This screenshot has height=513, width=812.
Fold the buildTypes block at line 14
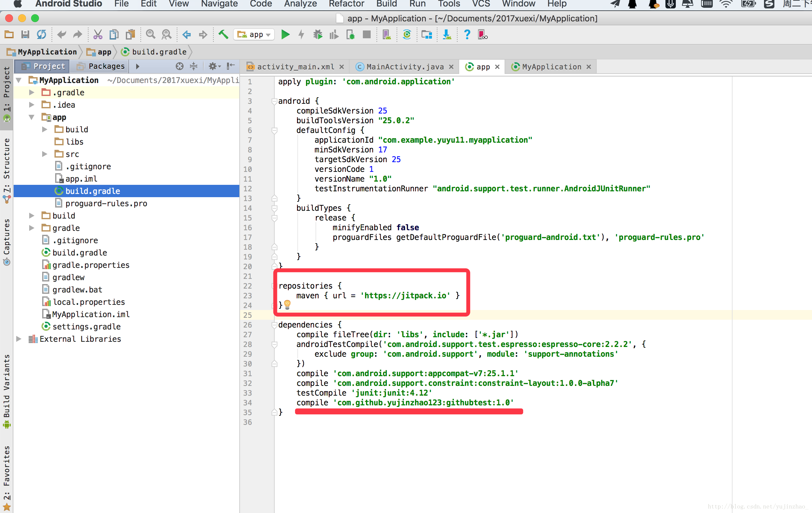pyautogui.click(x=274, y=208)
